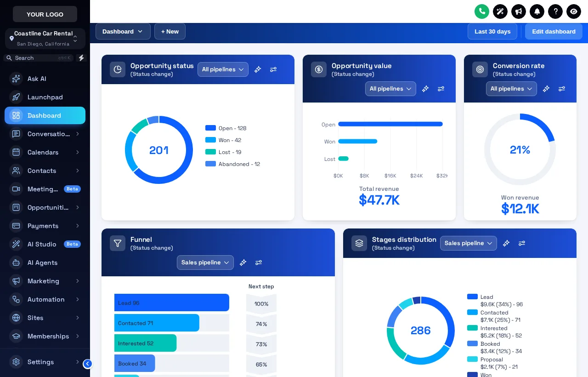The image size is (588, 377).
Task: Collapse the sidebar with the arrow button
Action: coord(88,364)
